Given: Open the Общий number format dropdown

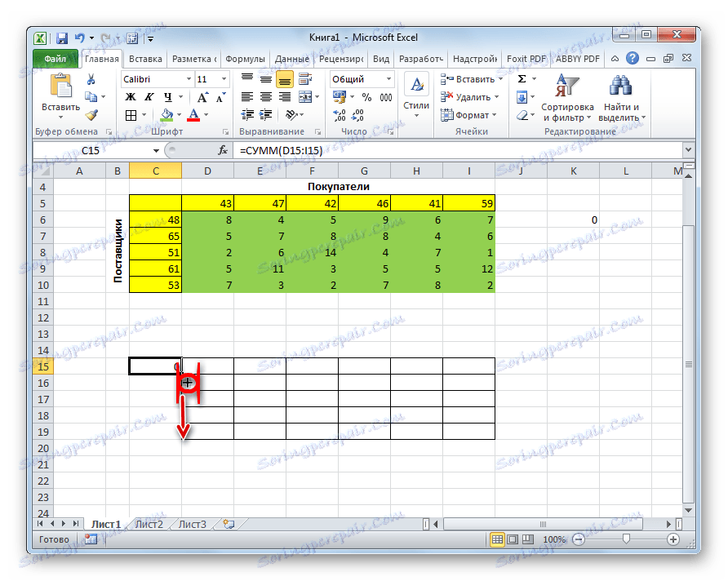Looking at the screenshot, I should click(388, 78).
